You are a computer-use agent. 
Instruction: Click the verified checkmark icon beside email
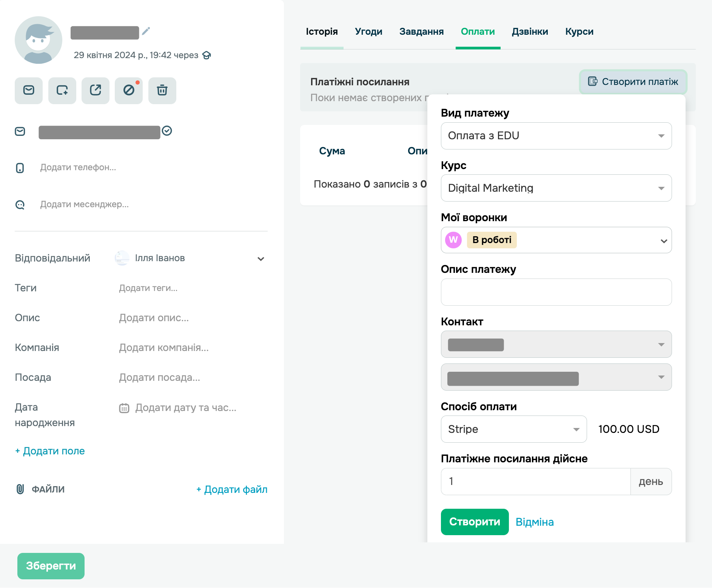pos(167,131)
